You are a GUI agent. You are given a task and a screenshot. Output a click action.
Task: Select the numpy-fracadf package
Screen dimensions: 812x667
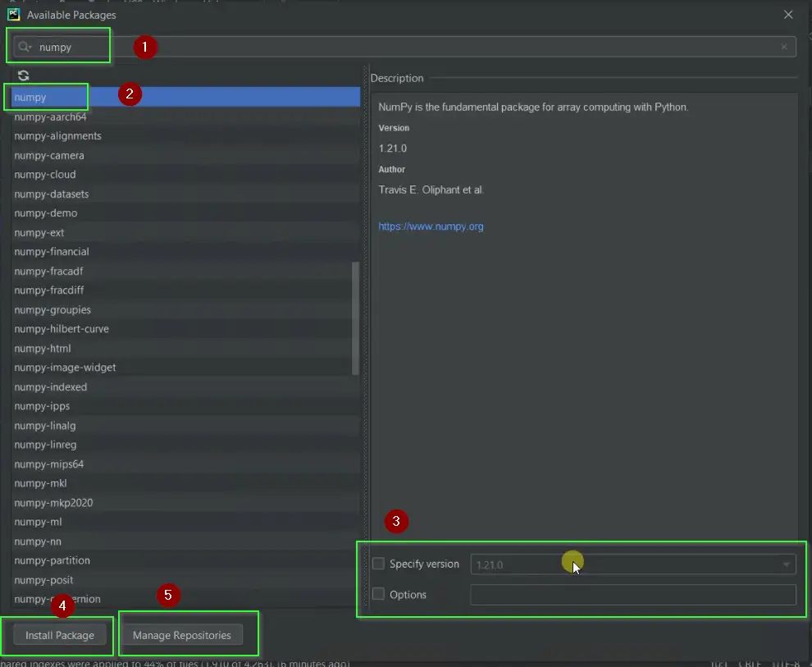pyautogui.click(x=185, y=271)
